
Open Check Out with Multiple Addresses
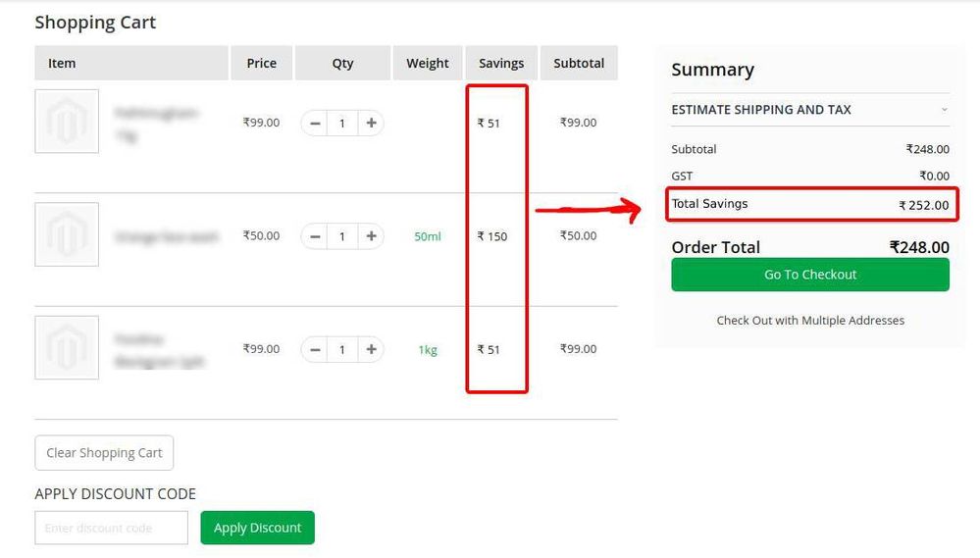click(809, 321)
